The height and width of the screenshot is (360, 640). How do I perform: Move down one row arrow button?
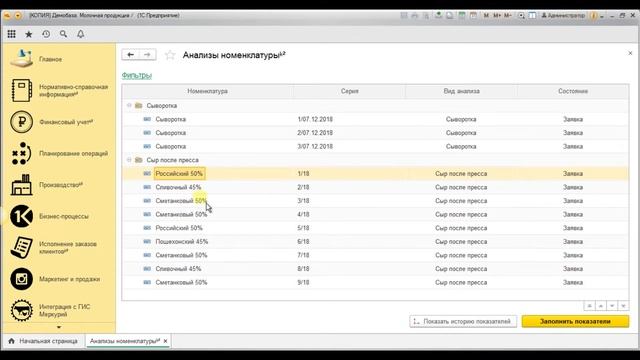coord(612,306)
